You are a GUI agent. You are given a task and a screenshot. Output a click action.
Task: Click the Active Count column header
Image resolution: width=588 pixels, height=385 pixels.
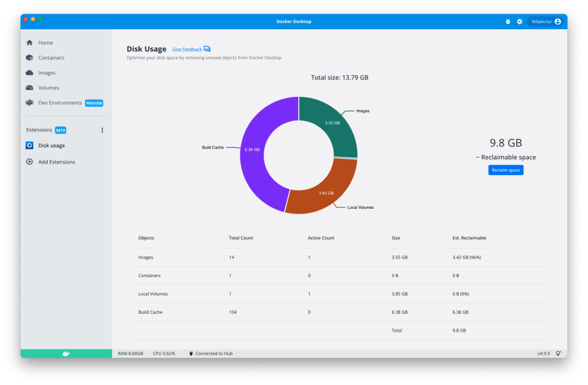[321, 238]
